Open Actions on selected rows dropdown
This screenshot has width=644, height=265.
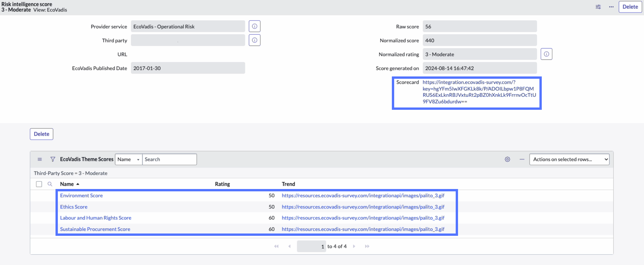569,159
